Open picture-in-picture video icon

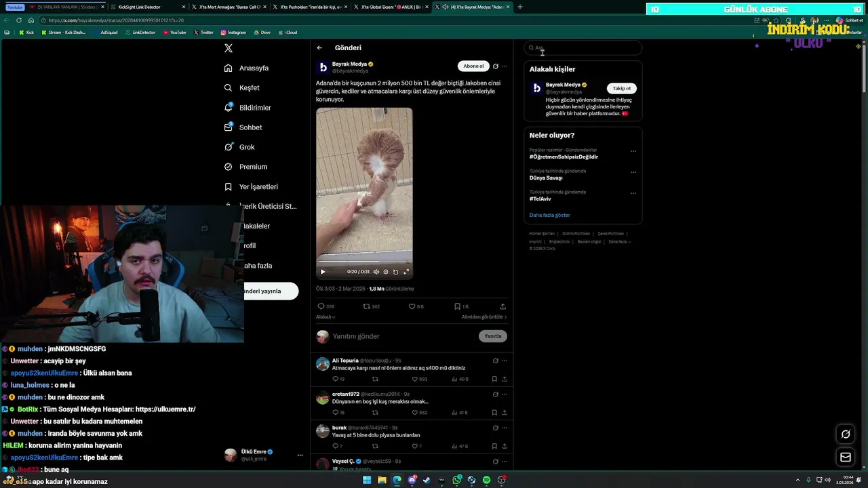point(396,272)
